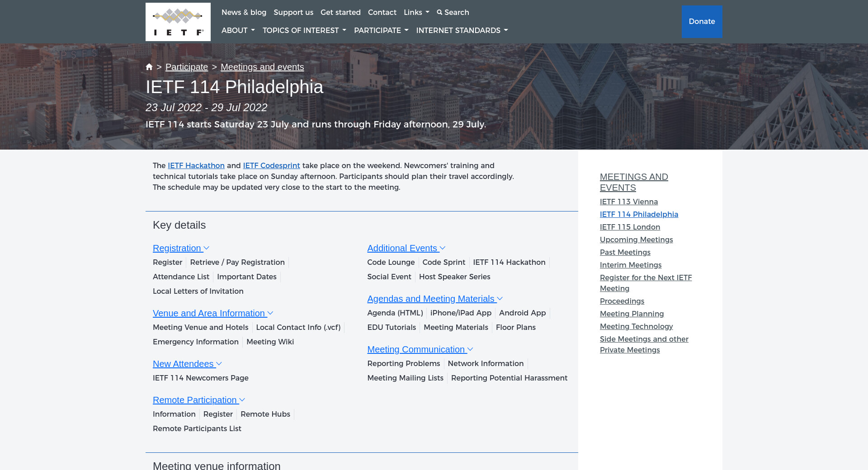Expand Venue and Area Information
This screenshot has width=868, height=470.
click(x=212, y=313)
